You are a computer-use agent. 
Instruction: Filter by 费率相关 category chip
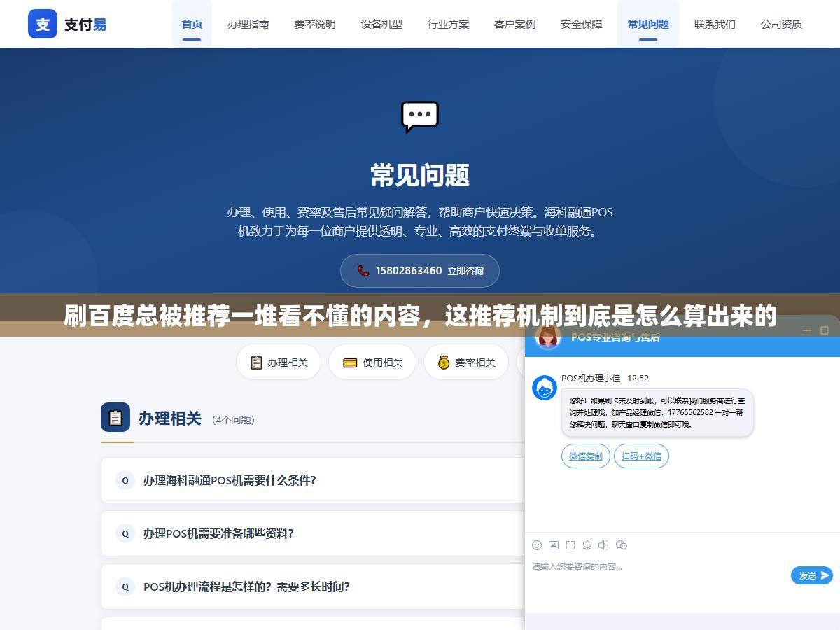tap(466, 362)
